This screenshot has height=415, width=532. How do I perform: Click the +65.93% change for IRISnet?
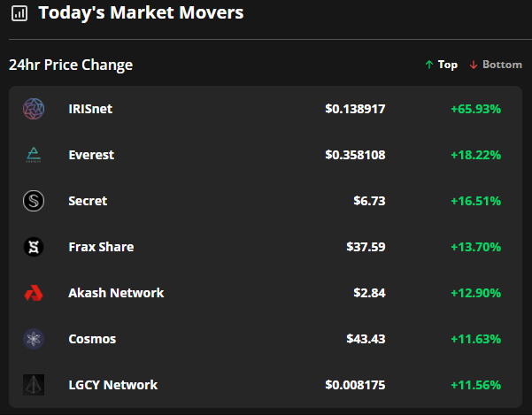(x=475, y=109)
